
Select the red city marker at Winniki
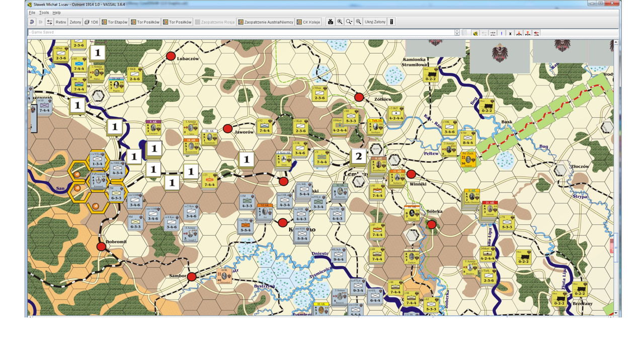pos(411,174)
